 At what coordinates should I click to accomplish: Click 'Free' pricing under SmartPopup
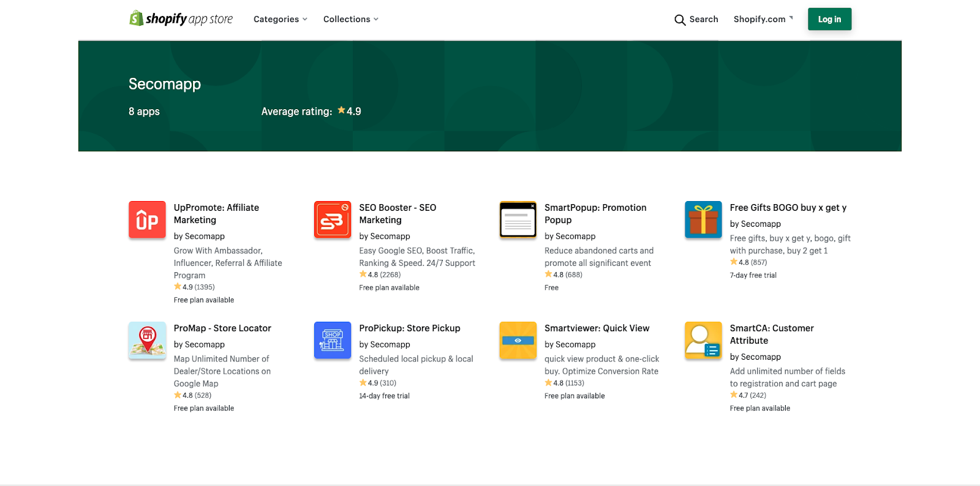(552, 287)
